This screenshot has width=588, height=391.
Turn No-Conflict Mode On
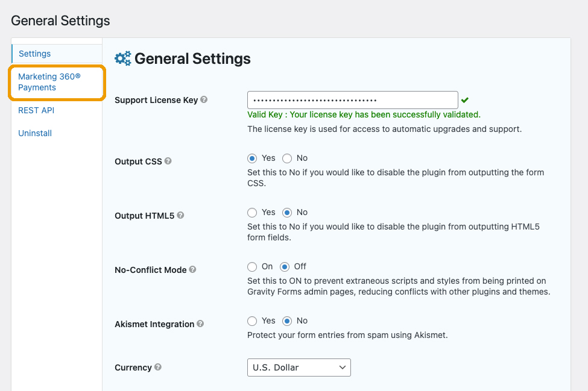(x=252, y=267)
